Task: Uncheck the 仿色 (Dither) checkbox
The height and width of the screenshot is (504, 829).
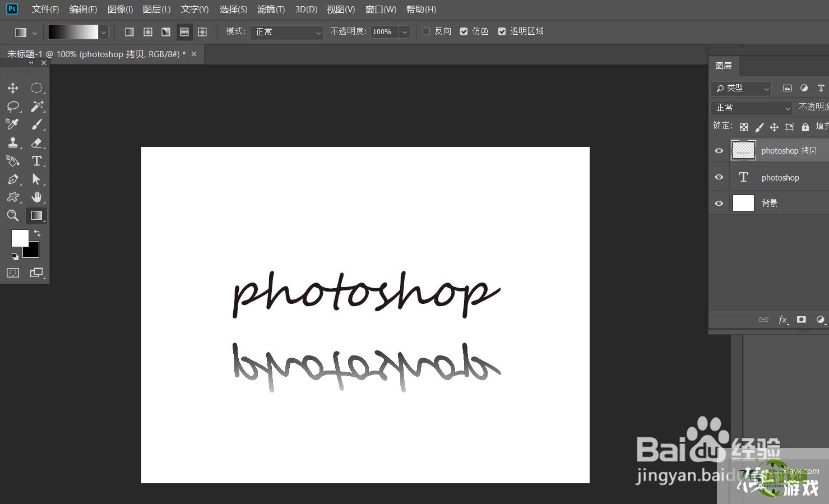Action: (x=464, y=31)
